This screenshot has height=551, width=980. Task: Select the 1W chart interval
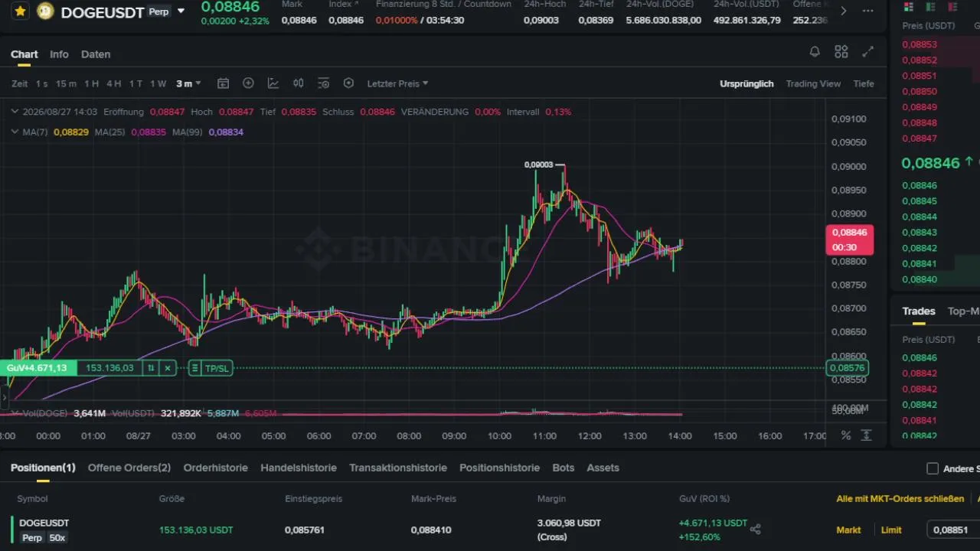tap(158, 83)
